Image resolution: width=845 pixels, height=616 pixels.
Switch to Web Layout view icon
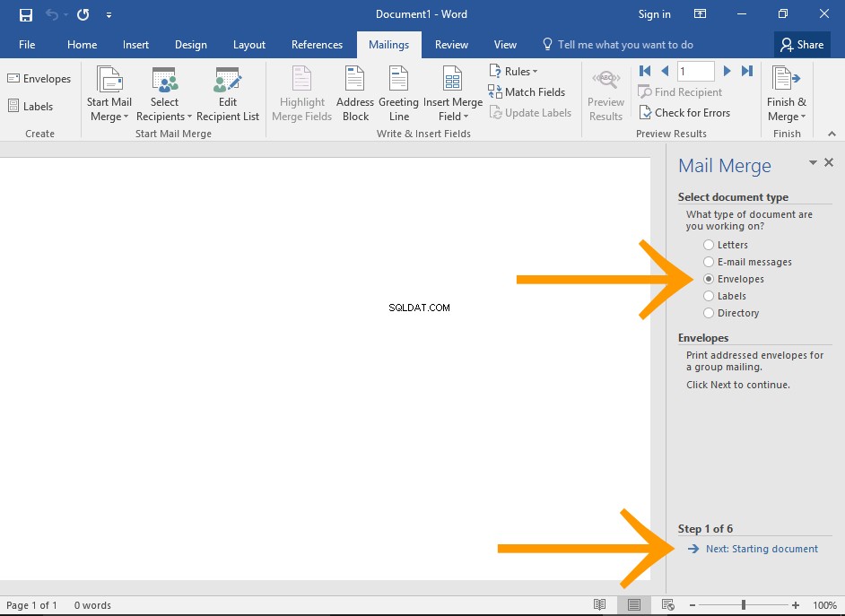[667, 604]
